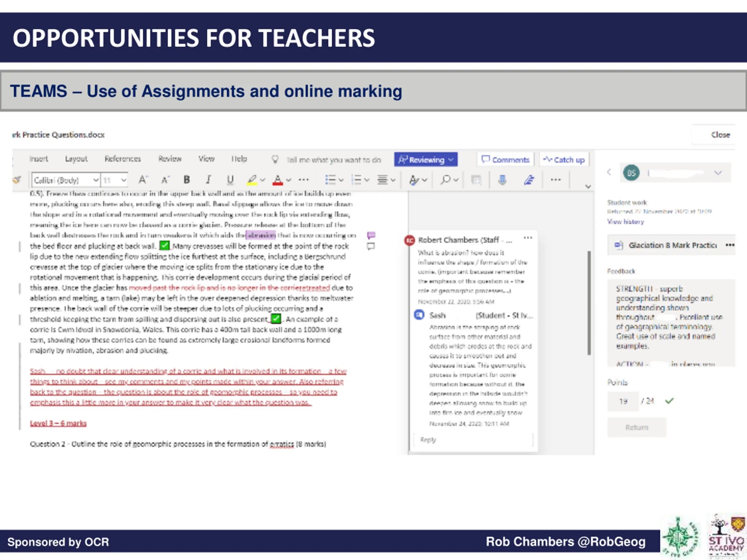Click the green tick after 'also present'
This screenshot has width=747, height=560.
[x=276, y=318]
